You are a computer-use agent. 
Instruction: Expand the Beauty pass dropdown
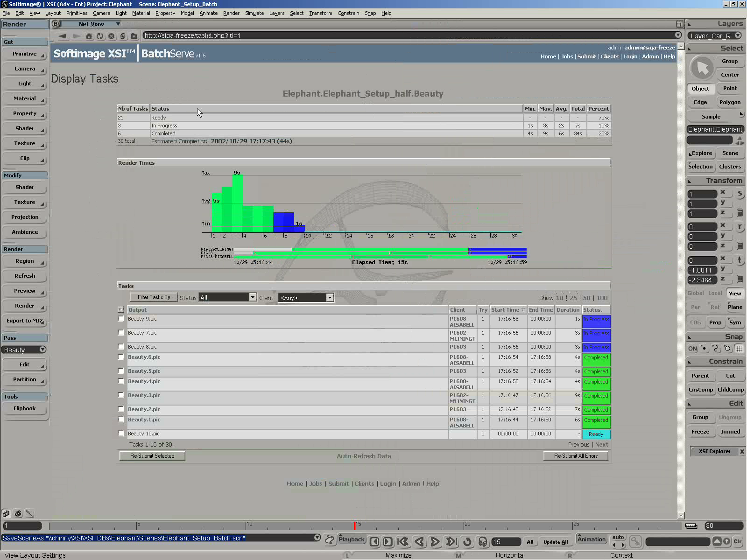[42, 350]
